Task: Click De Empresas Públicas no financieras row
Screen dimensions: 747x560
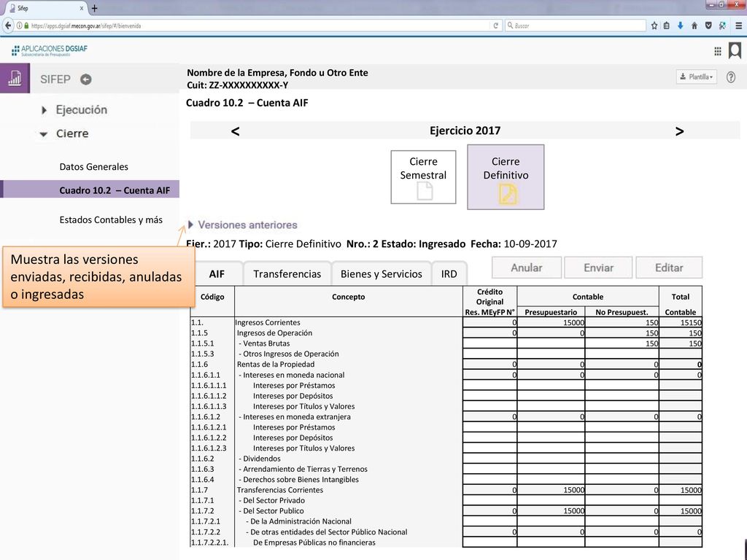Action: click(x=314, y=542)
